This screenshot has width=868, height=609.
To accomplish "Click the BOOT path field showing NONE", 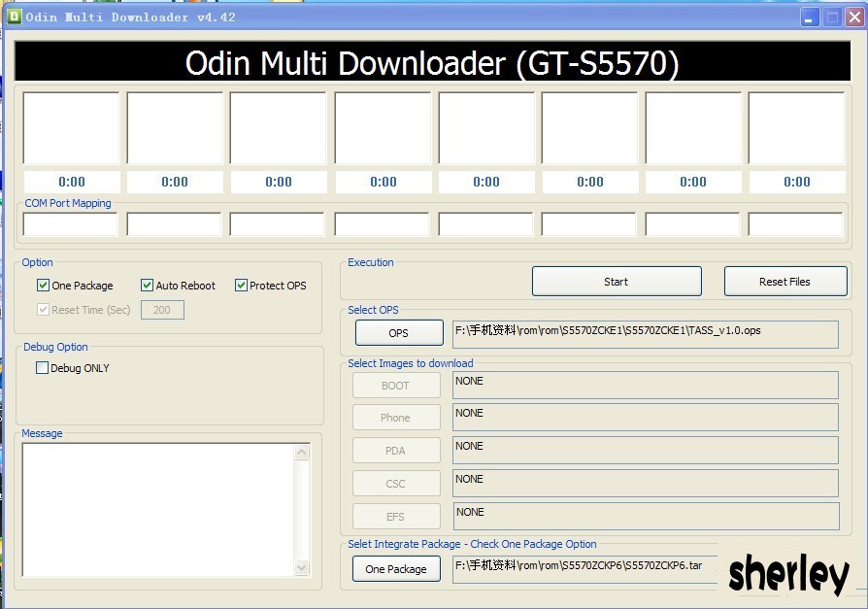I will [645, 386].
